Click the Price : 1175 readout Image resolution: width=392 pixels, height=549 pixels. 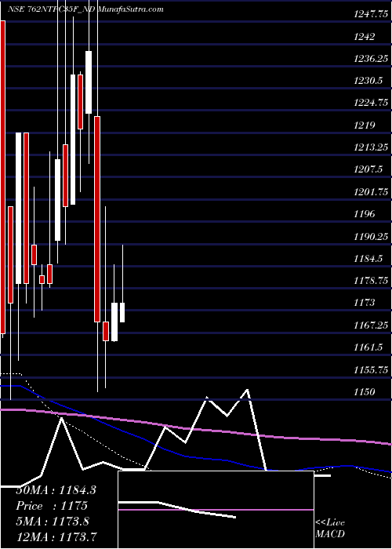point(52,506)
